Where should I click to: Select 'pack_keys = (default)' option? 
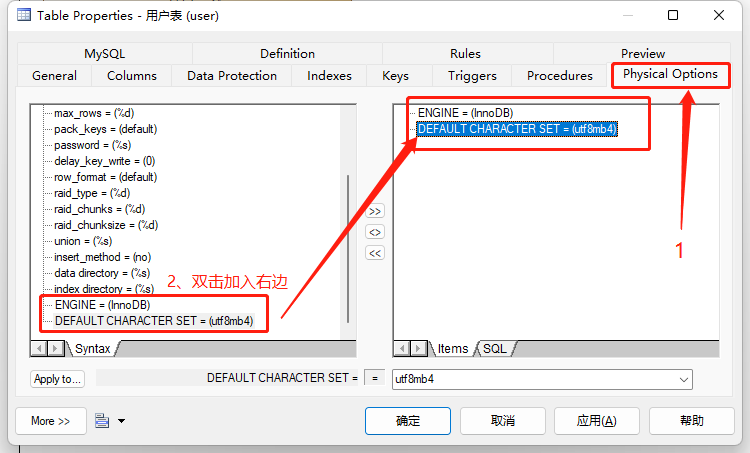[105, 129]
